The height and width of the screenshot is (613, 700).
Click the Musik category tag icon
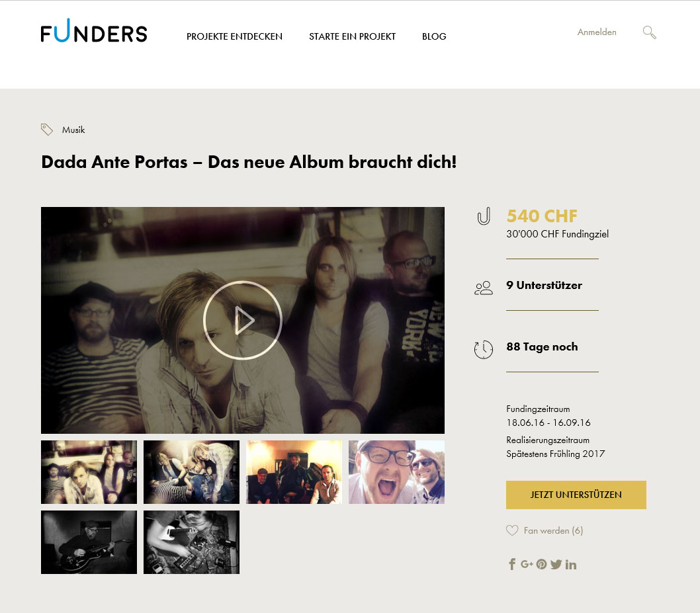(x=47, y=130)
